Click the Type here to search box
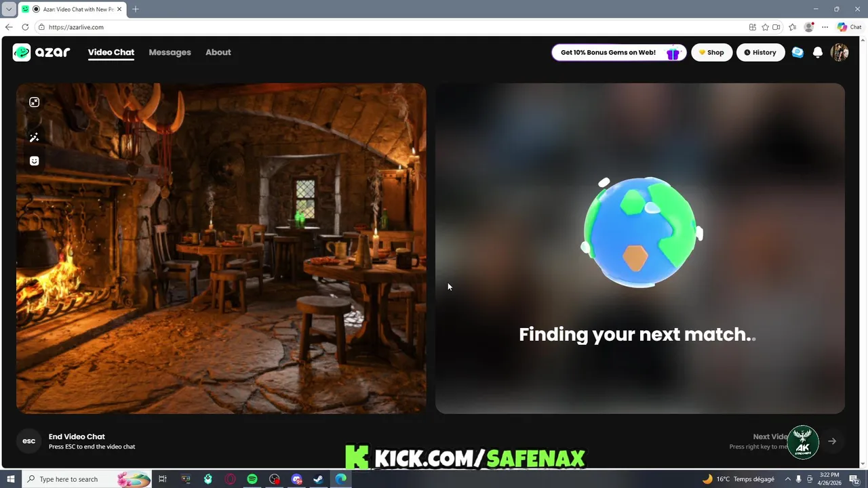This screenshot has width=868, height=488. click(x=87, y=479)
